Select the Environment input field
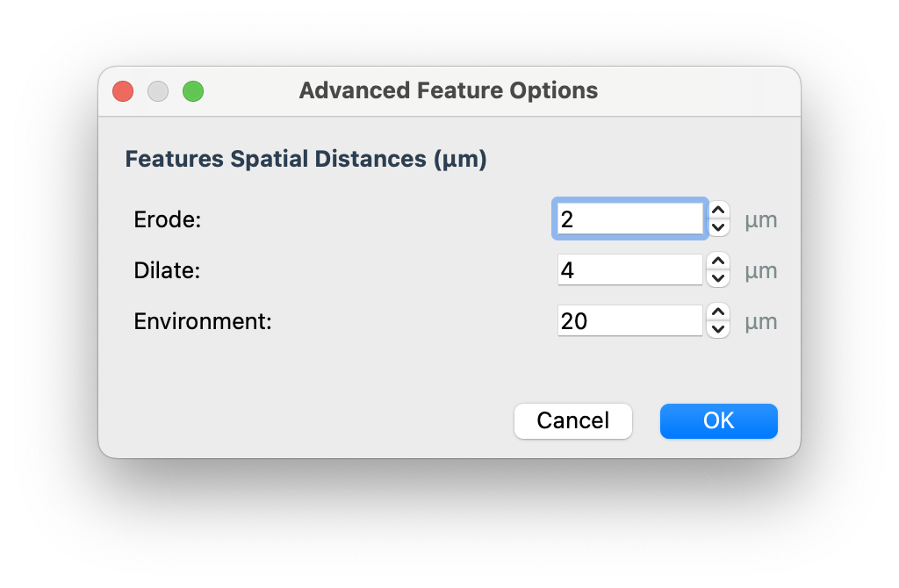This screenshot has height=588, width=899. pos(629,320)
